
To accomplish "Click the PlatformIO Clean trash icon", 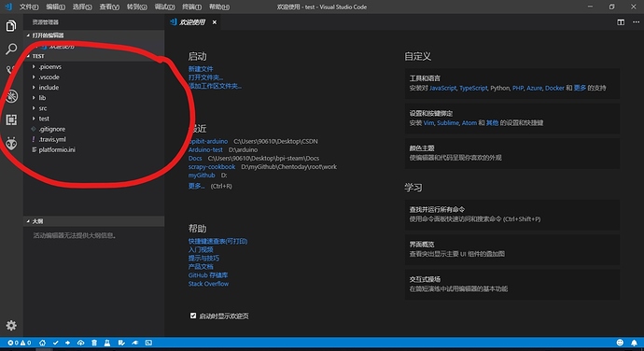I will tap(94, 343).
